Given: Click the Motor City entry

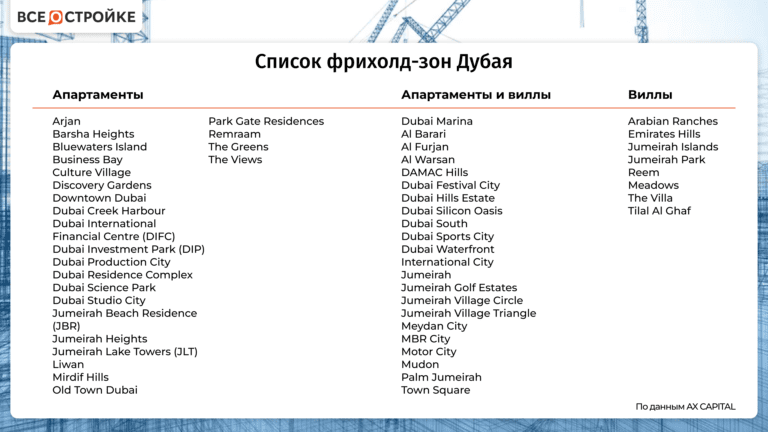Looking at the screenshot, I should click(x=429, y=352).
